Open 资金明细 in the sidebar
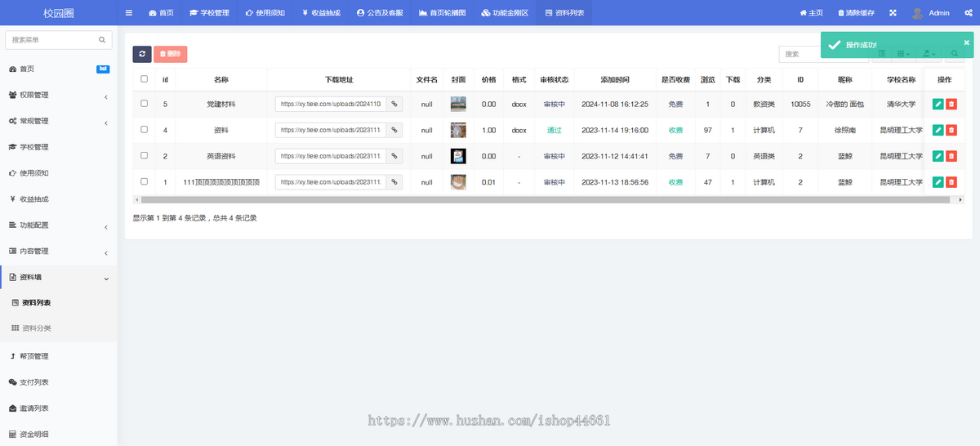 [59, 435]
